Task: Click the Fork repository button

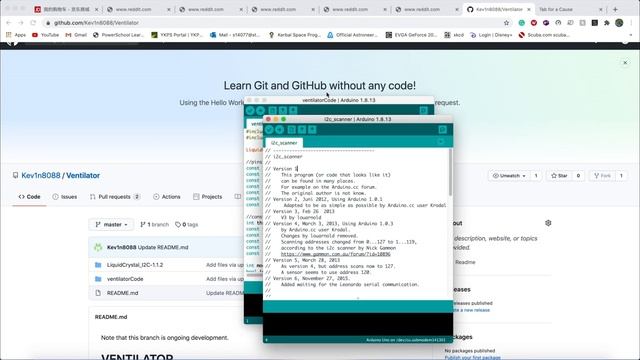Action: 602,176
